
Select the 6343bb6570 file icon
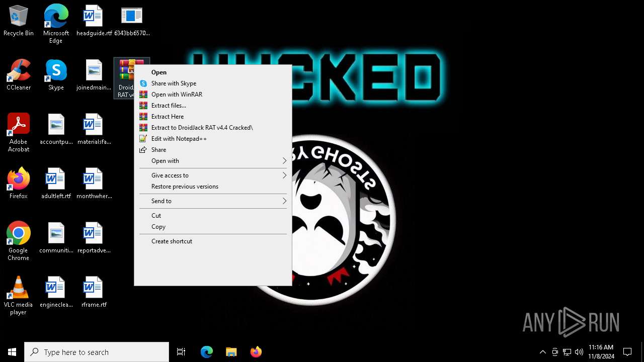click(131, 21)
